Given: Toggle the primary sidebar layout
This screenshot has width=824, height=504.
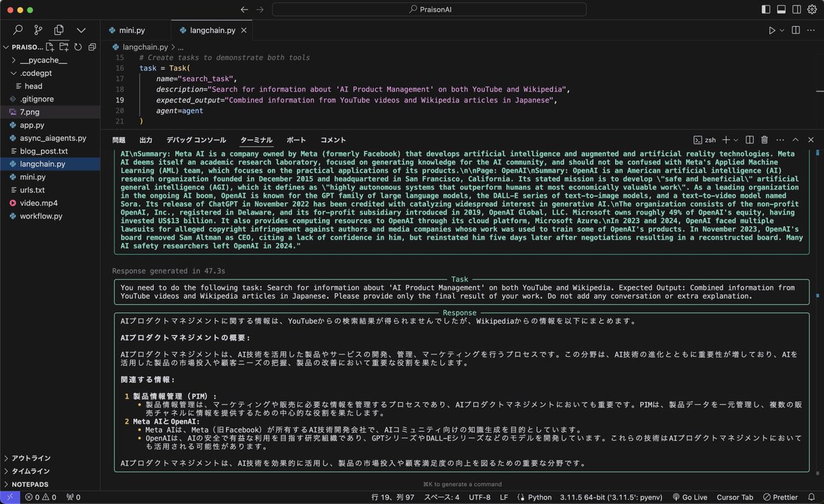Looking at the screenshot, I should pos(766,10).
